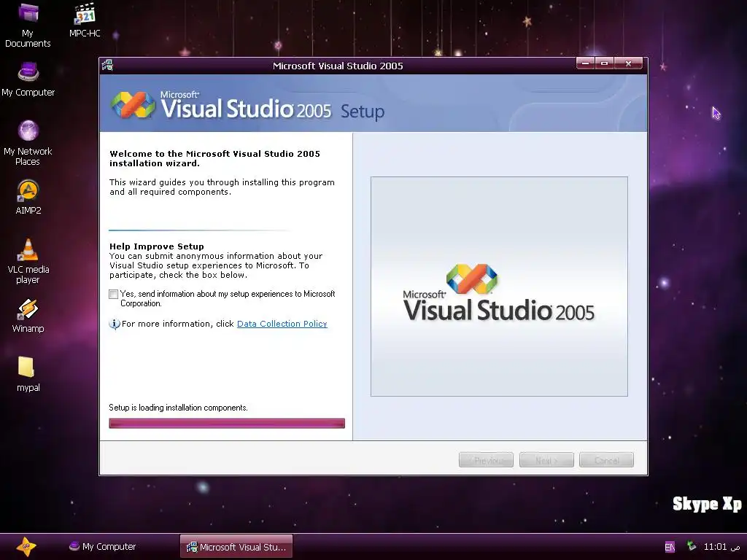
Task: Click the tray icon next to the clock
Action: pyautogui.click(x=691, y=546)
